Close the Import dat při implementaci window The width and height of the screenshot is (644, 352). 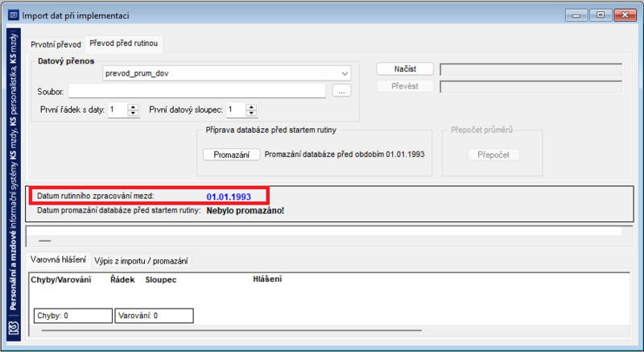point(625,15)
